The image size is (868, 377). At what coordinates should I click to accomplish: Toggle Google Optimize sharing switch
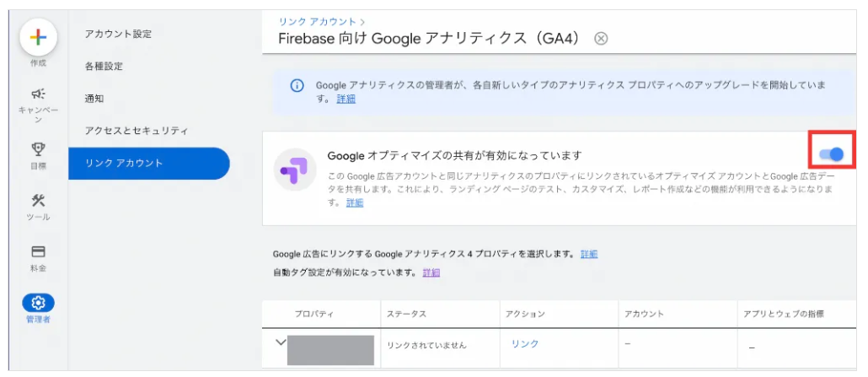click(x=830, y=154)
